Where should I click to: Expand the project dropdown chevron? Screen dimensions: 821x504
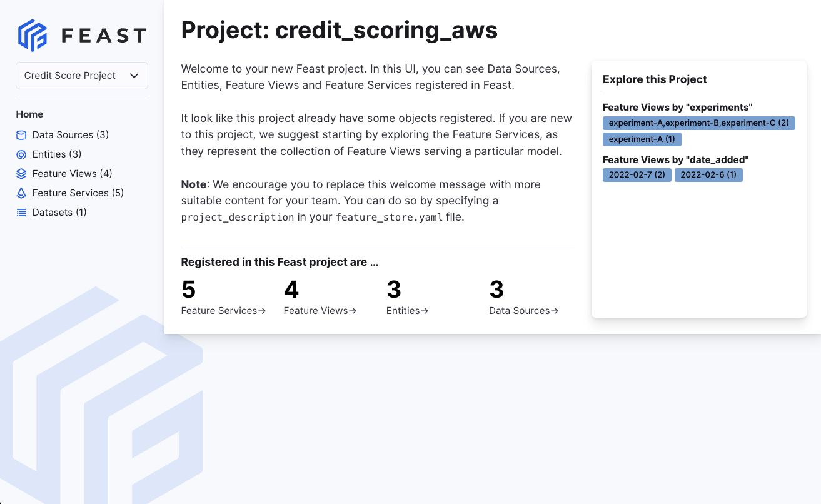pos(134,75)
